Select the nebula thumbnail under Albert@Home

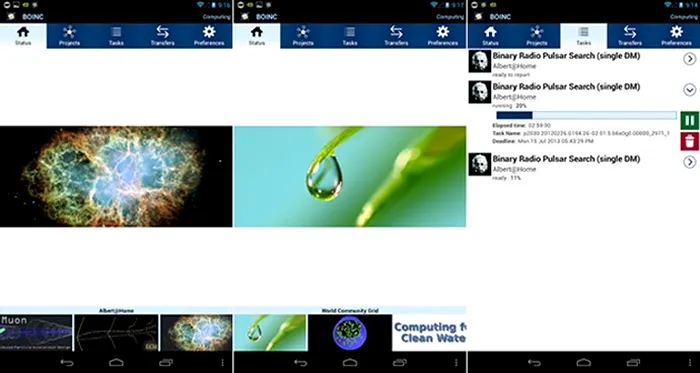click(x=196, y=333)
